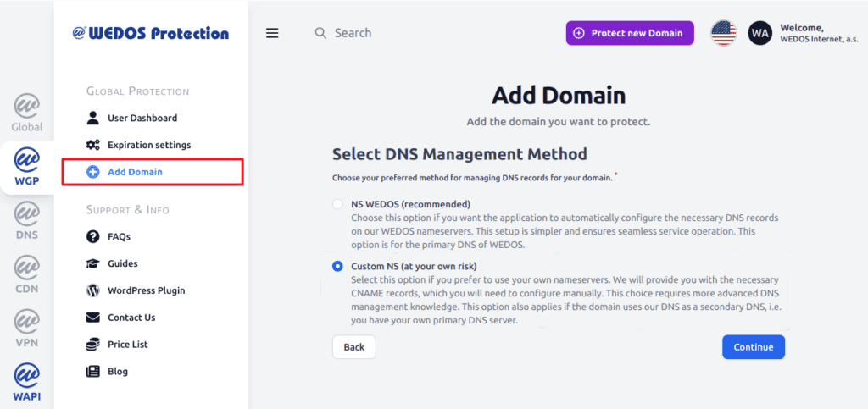Select the NS WEDOS (recommended) radio button
Image resolution: width=868 pixels, height=409 pixels.
pos(337,204)
